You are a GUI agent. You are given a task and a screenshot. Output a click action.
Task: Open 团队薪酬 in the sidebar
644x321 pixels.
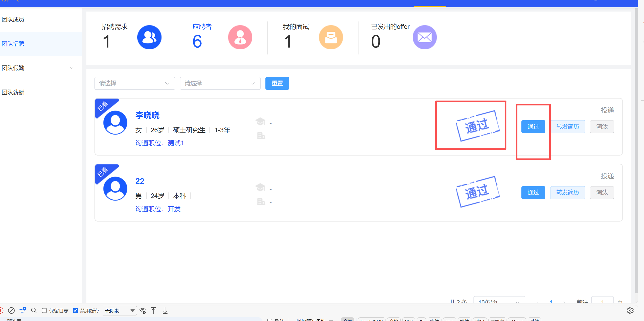pos(13,92)
